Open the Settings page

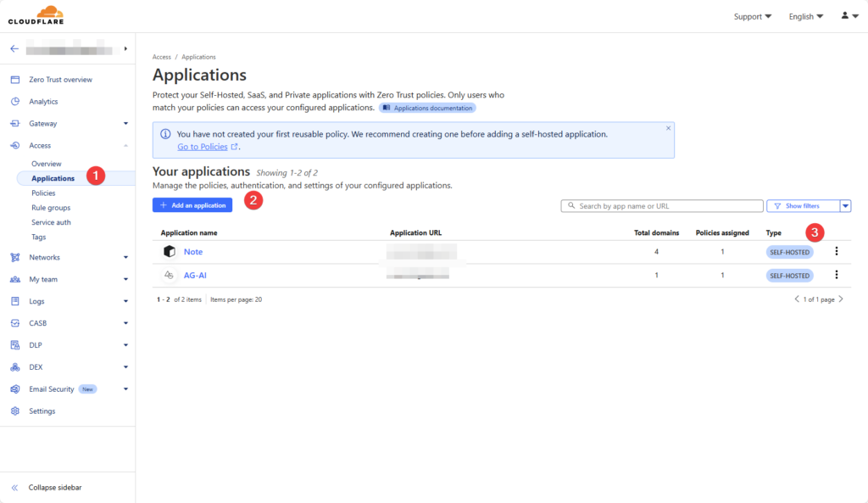(x=42, y=411)
